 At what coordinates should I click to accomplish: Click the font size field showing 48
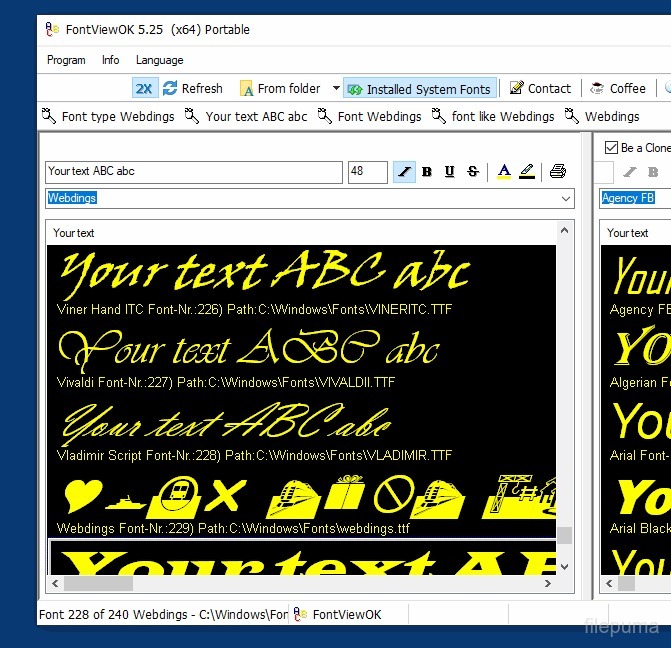[367, 172]
